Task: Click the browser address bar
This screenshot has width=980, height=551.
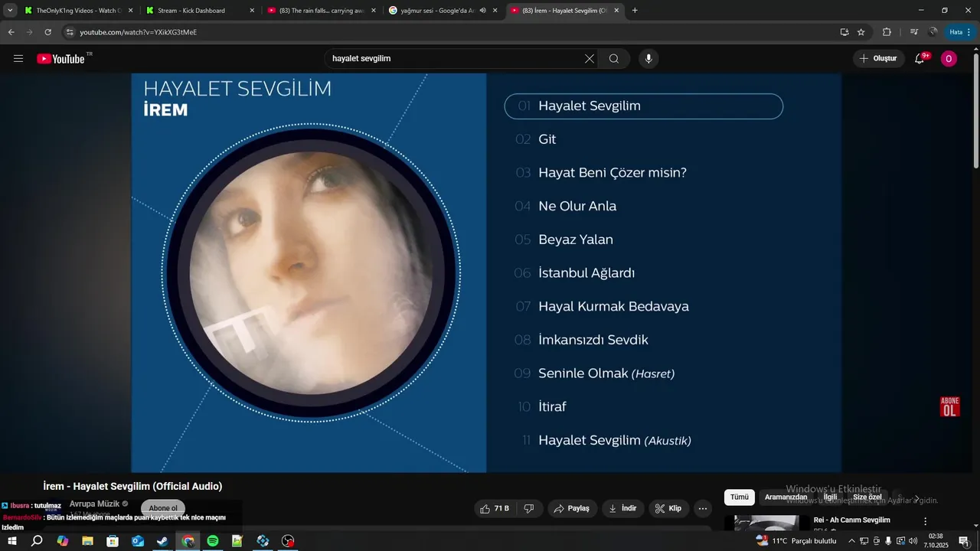Action: (452, 32)
